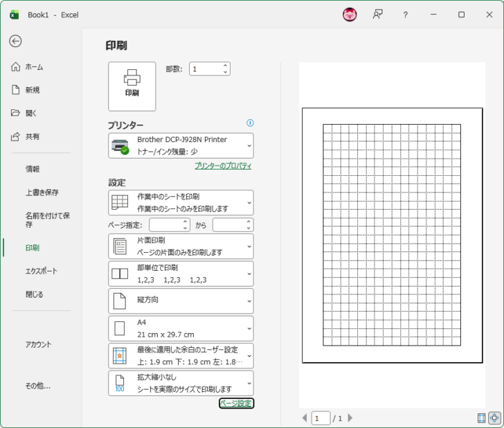
Task: Expand the 拡大縮小なし scaling dropdown
Action: pos(249,383)
